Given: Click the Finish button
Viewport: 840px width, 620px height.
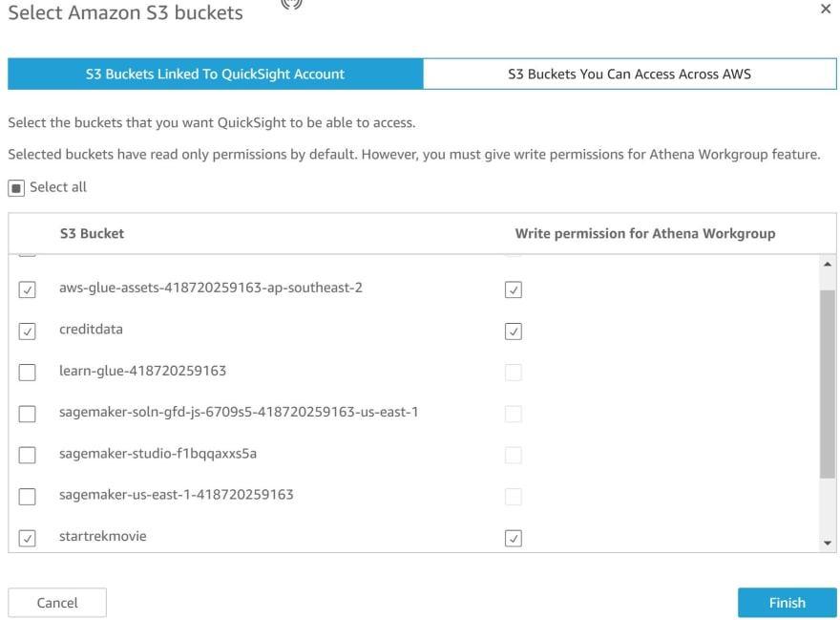Looking at the screenshot, I should coord(787,602).
